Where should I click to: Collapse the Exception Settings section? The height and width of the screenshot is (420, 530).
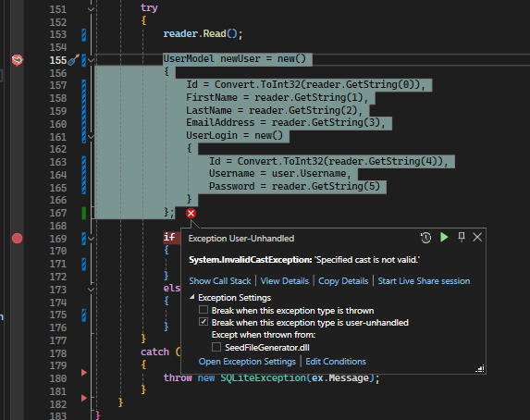click(x=192, y=297)
